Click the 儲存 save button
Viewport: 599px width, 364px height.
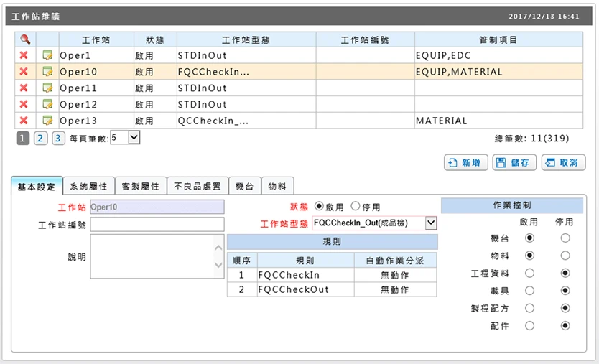(514, 163)
